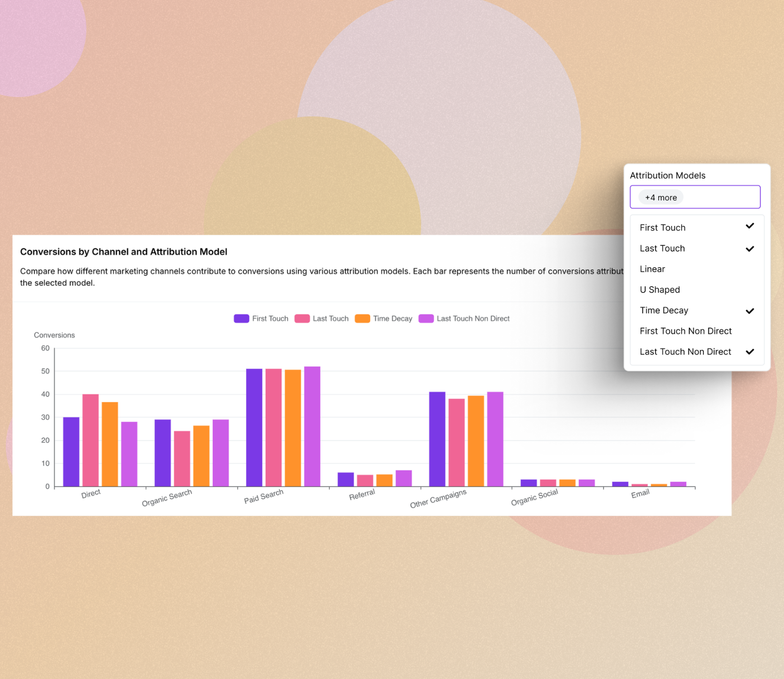Toggle Last Touch legend swatch
784x679 pixels.
tap(302, 319)
